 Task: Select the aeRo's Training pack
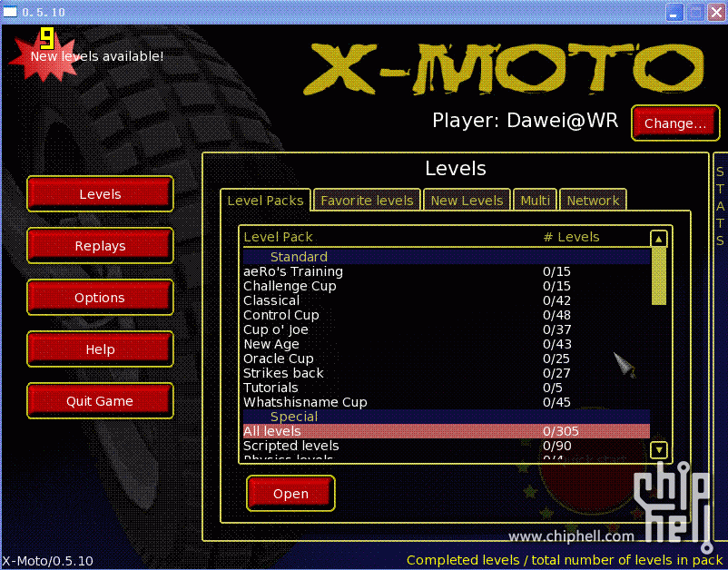tap(447, 271)
